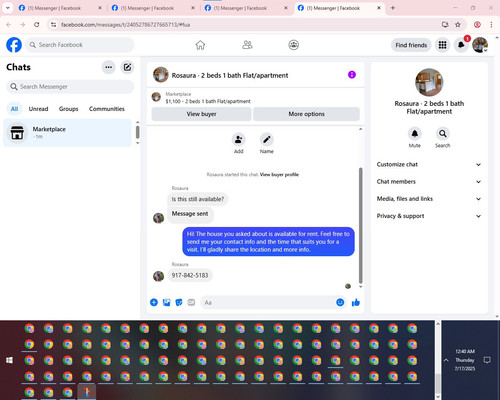The image size is (500, 400).
Task: Mute the conversation bell icon
Action: (415, 134)
